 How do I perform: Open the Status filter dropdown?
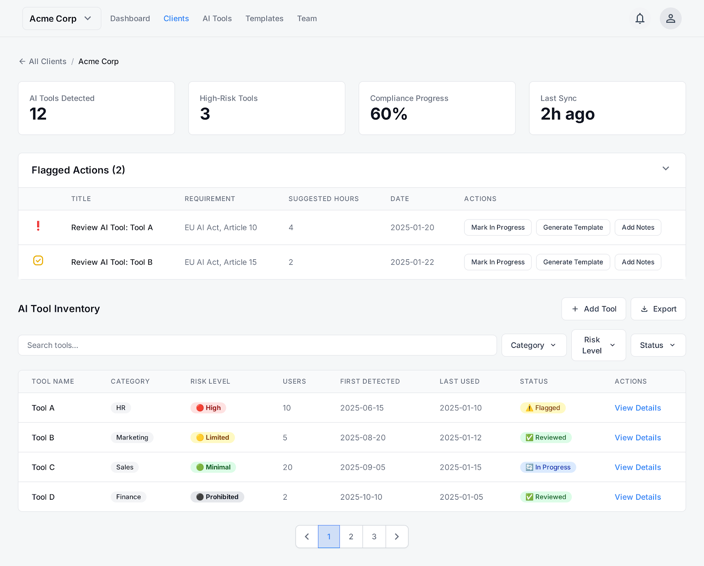click(x=657, y=345)
